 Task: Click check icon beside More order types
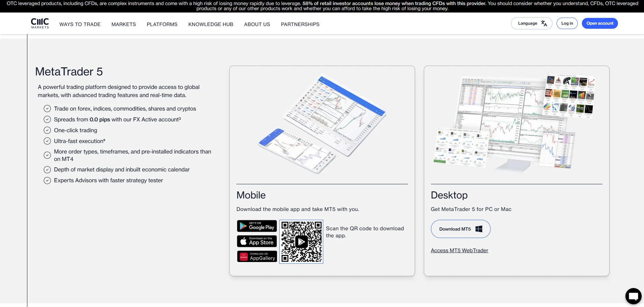click(47, 155)
